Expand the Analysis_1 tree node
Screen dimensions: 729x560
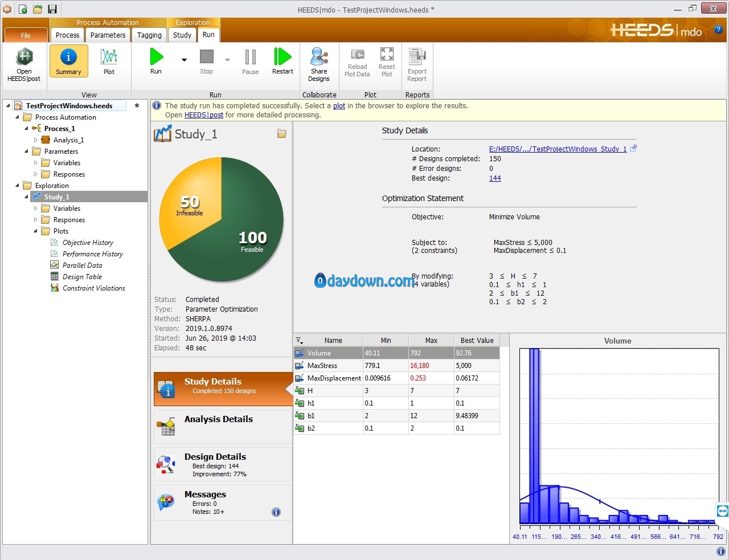pos(36,140)
